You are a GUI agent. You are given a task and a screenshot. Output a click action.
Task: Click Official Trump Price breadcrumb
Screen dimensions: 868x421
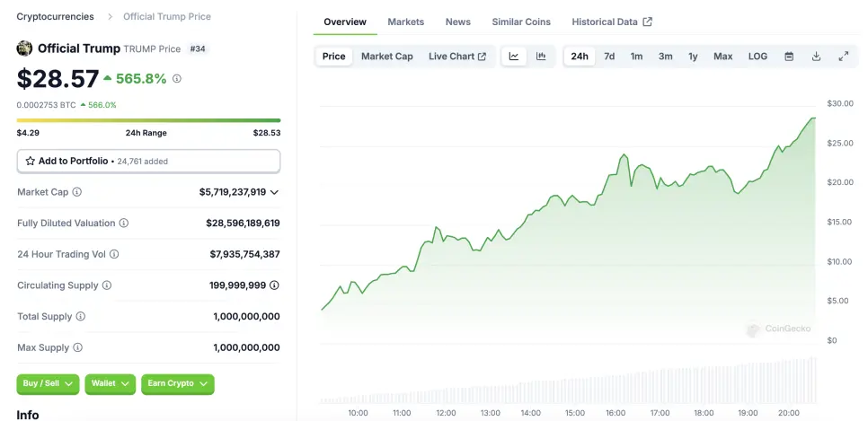coord(167,16)
